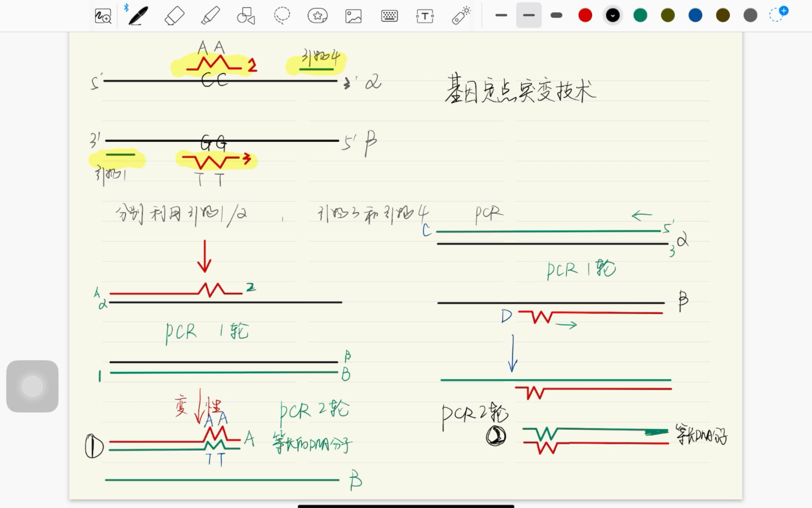The width and height of the screenshot is (812, 508).
Task: Tap the Bluetooth stylus indicator
Action: [x=126, y=8]
